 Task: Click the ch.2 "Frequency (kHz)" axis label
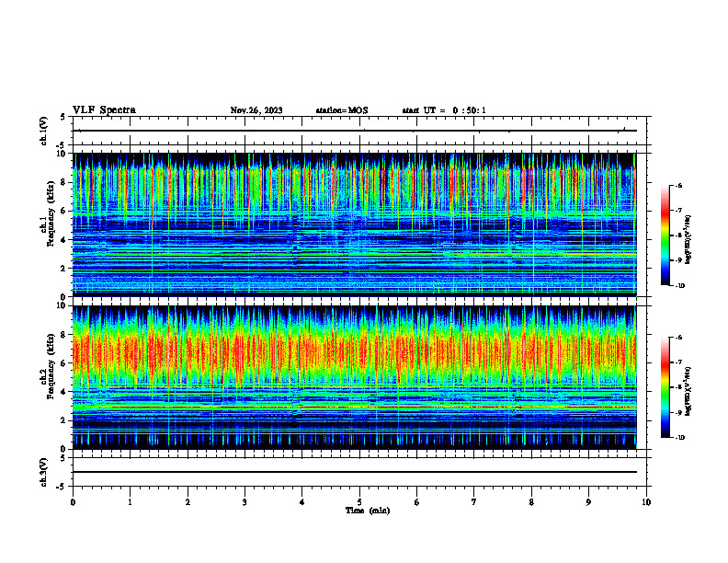pos(51,366)
